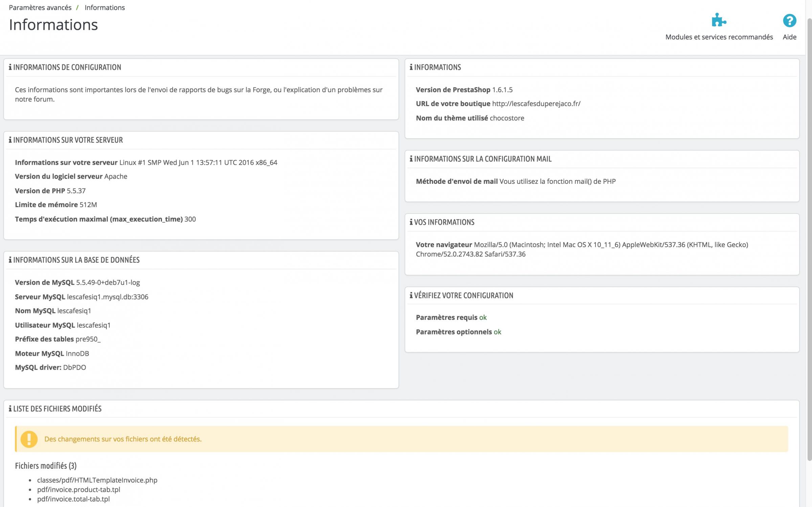The image size is (812, 507).
Task: Click the Informations page title
Action: pos(53,25)
